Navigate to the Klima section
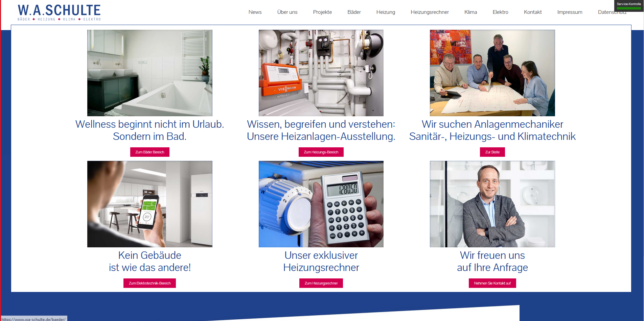644x321 pixels. pyautogui.click(x=470, y=12)
